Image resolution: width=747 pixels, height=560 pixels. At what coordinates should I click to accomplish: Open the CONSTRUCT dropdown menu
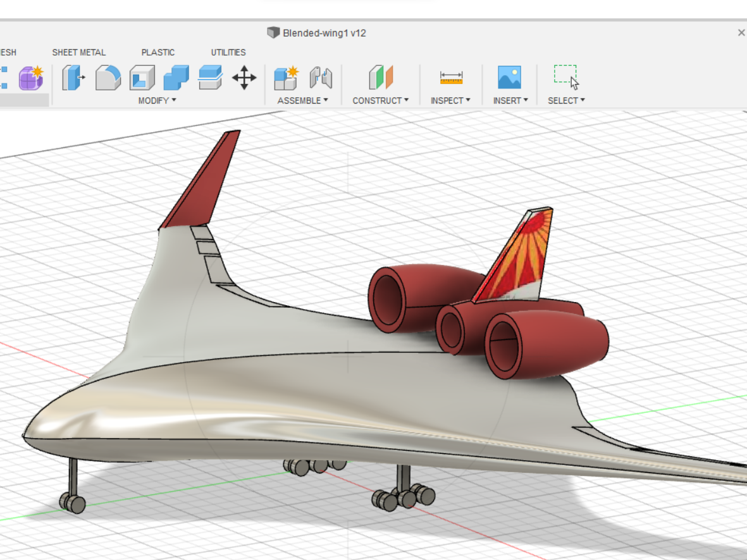tap(380, 100)
